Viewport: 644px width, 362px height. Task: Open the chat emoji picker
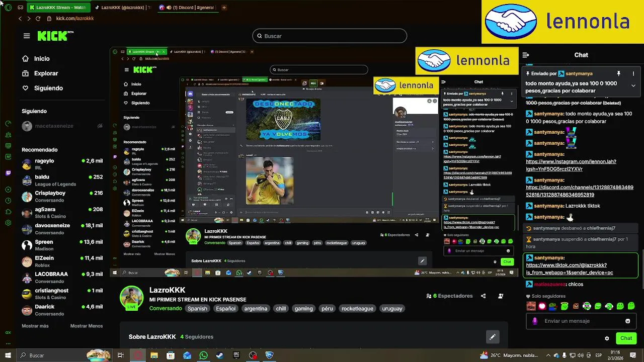627,321
